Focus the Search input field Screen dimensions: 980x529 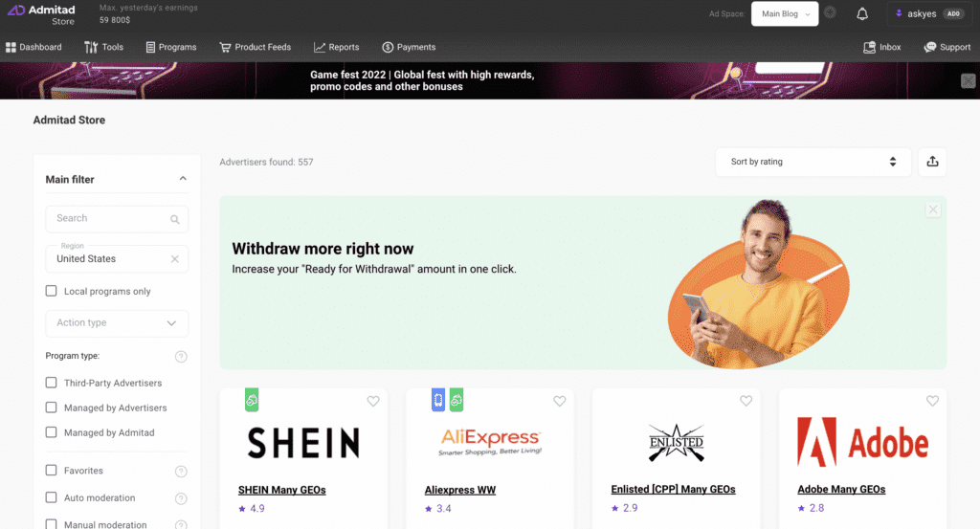tap(117, 219)
